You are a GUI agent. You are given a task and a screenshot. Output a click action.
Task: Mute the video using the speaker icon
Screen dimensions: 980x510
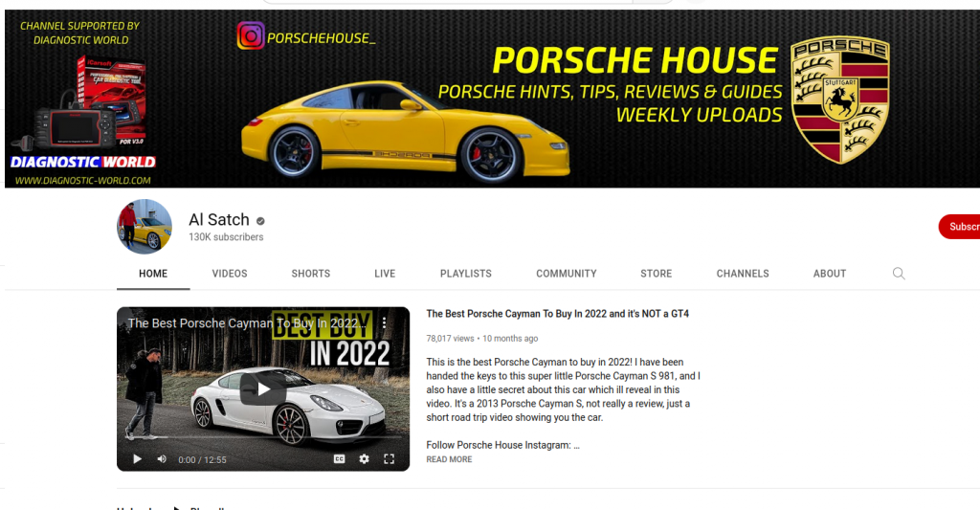pyautogui.click(x=162, y=459)
